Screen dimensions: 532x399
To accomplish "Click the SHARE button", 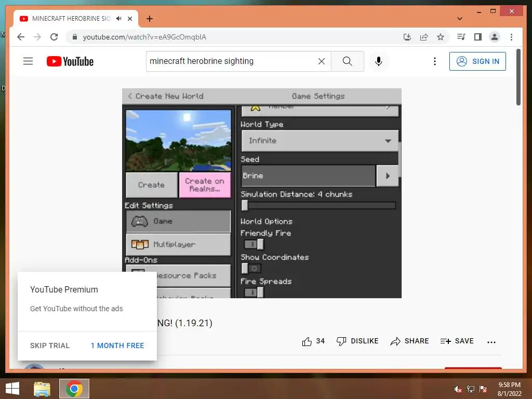I will tap(409, 341).
